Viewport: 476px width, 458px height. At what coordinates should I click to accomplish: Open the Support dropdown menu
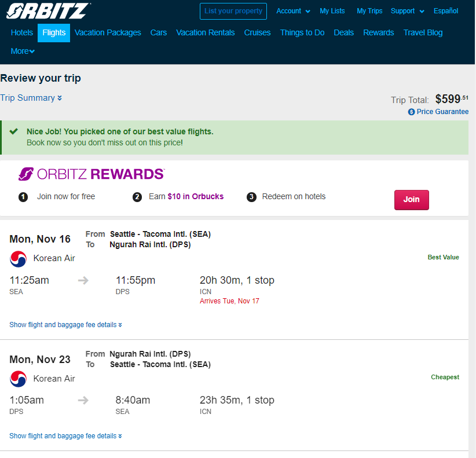[x=408, y=11]
